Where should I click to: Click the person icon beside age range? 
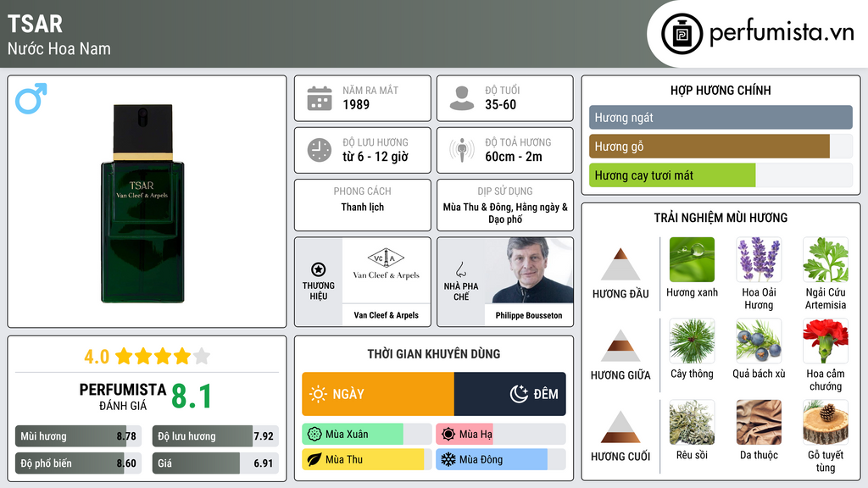[462, 98]
